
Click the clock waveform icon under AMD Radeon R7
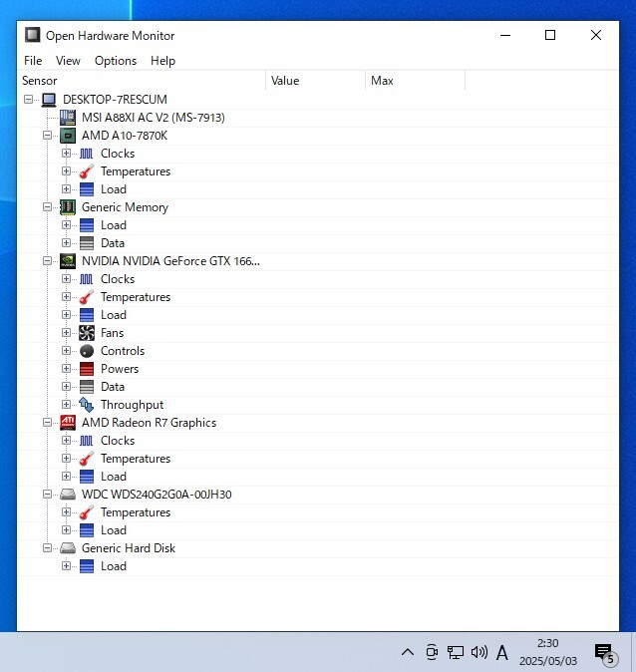click(x=86, y=441)
